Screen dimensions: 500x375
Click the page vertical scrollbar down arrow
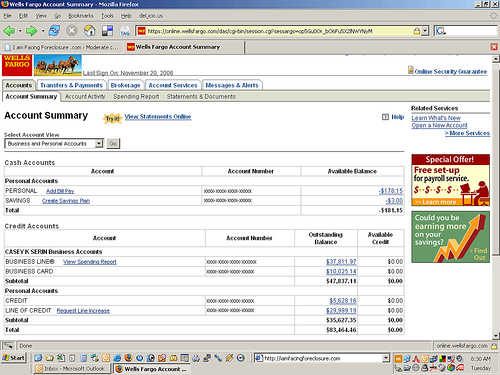tap(496, 336)
